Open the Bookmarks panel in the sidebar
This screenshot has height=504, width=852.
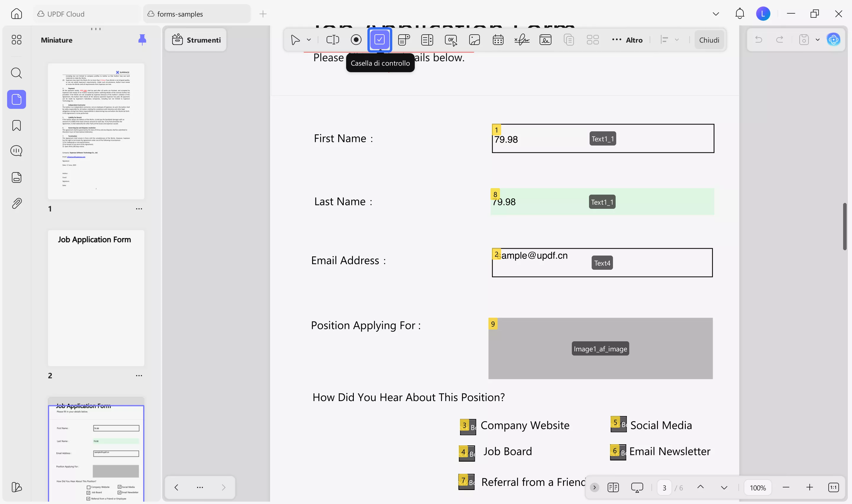(x=16, y=125)
